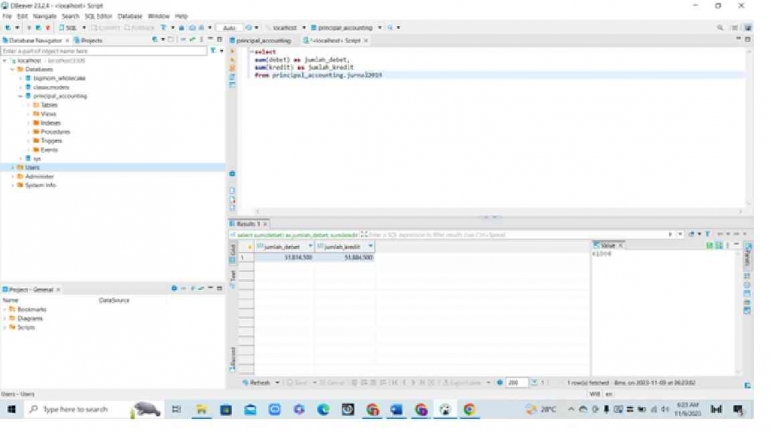770x433 pixels.
Task: Collapse principal_accounting database node
Action: pos(21,96)
